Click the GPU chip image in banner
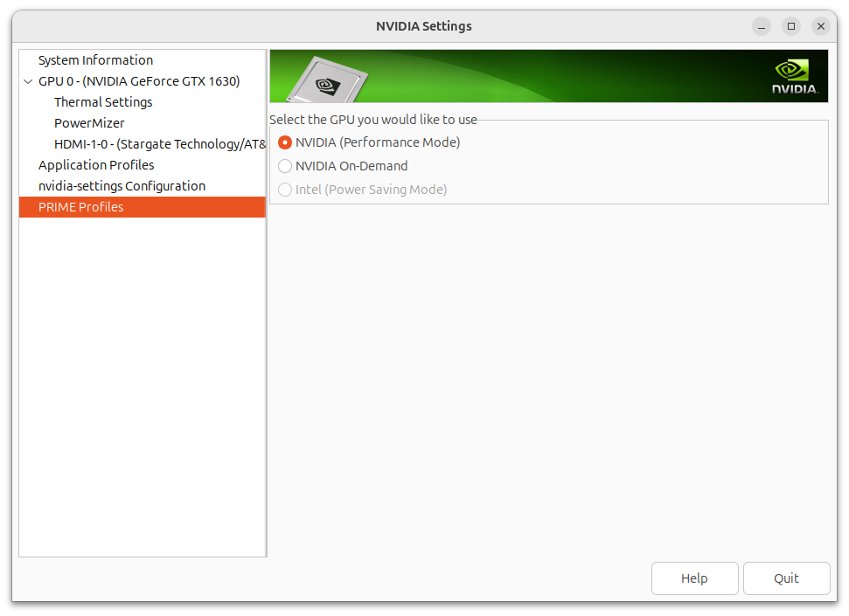The width and height of the screenshot is (849, 616). coord(328,80)
